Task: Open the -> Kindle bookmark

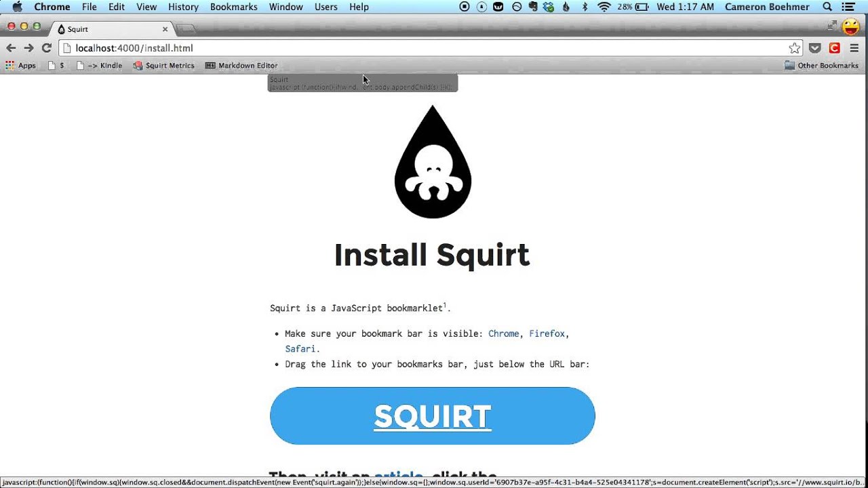Action: (x=100, y=66)
